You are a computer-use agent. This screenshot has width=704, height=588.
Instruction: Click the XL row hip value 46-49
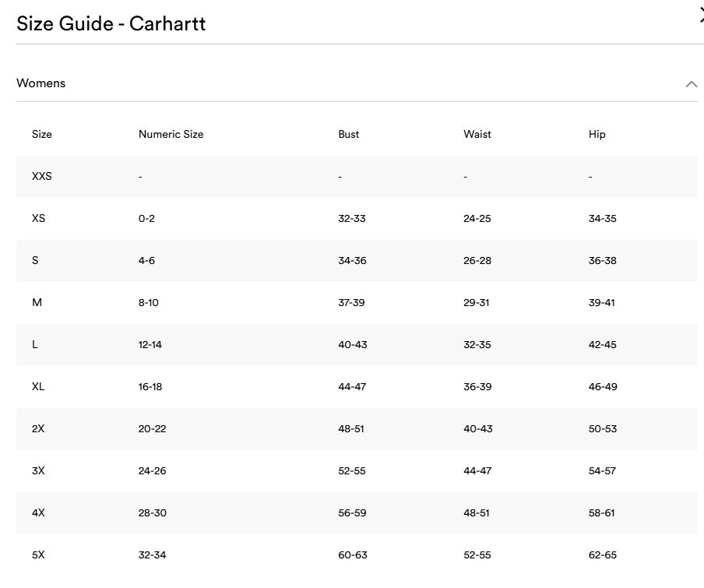pyautogui.click(x=602, y=386)
